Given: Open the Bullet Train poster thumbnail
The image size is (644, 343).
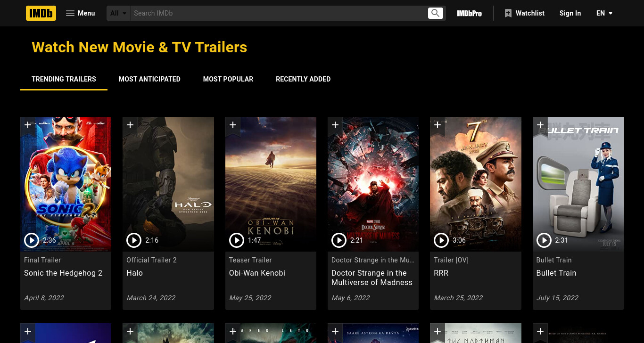Looking at the screenshot, I should pos(578,184).
